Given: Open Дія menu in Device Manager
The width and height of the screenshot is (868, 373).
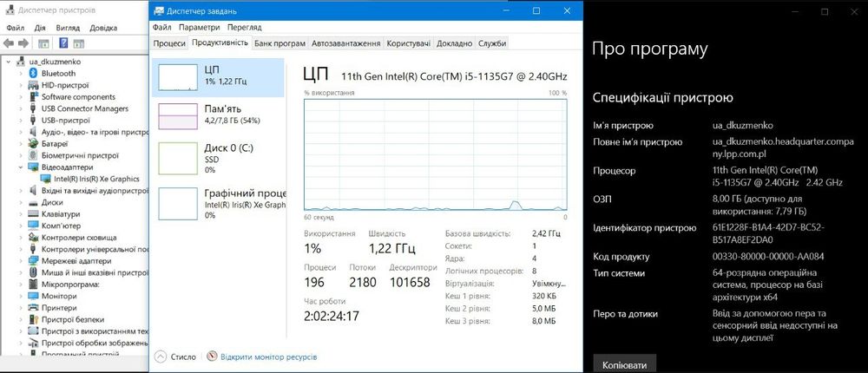Looking at the screenshot, I should (40, 28).
